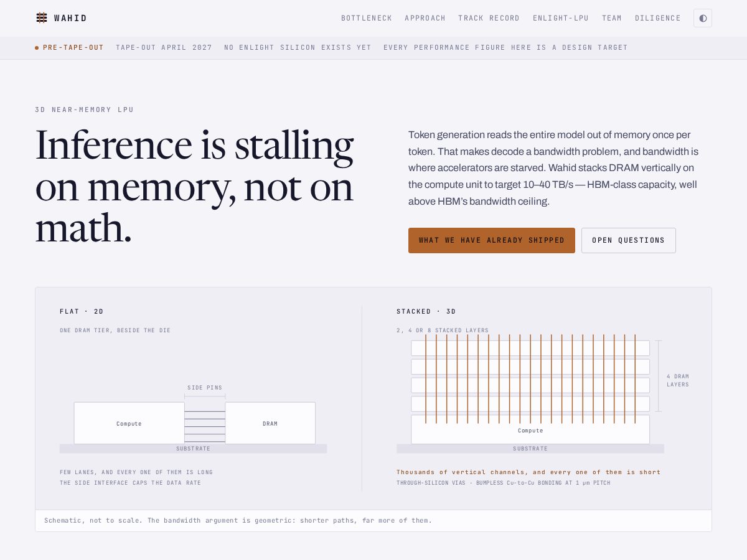Click the 4 DRAM Layers label
Image resolution: width=747 pixels, height=560 pixels.
coord(678,380)
